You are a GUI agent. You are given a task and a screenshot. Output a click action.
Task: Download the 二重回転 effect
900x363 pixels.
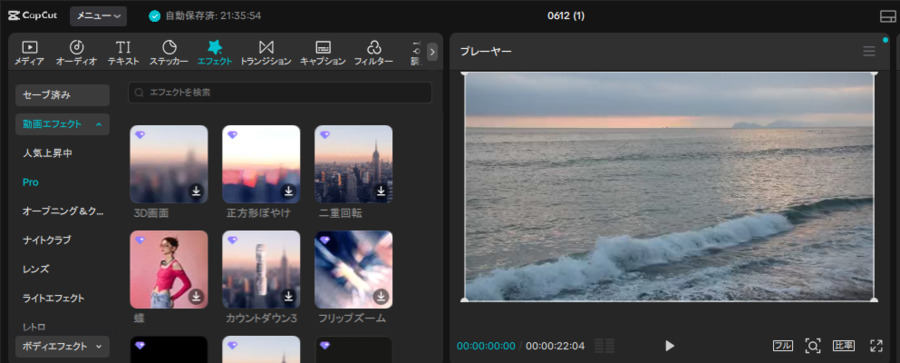click(x=381, y=191)
